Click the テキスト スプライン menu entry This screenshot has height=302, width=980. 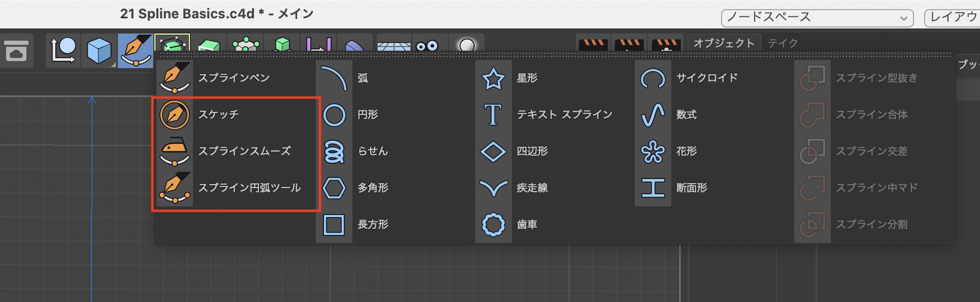(564, 114)
